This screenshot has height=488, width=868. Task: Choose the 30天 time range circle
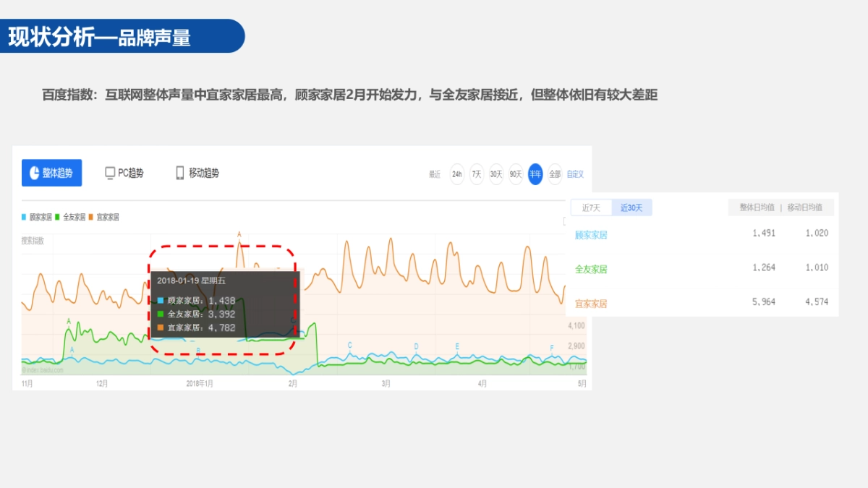pos(496,175)
